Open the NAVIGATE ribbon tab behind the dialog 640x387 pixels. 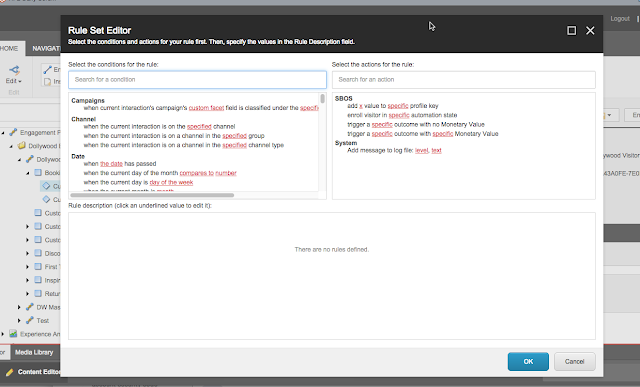46,49
